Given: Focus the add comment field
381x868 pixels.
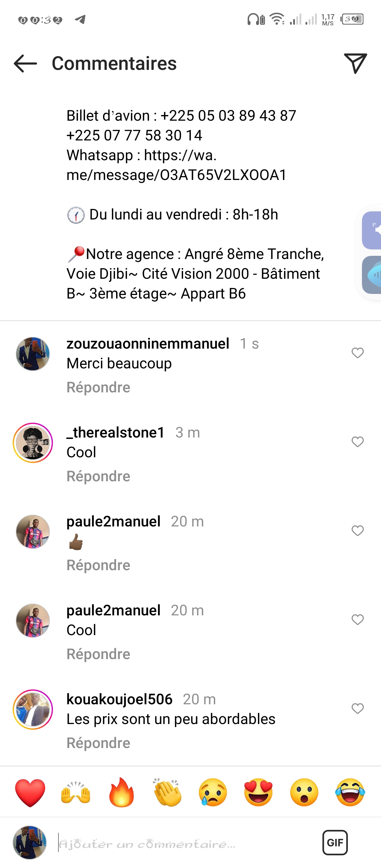Looking at the screenshot, I should tap(187, 843).
